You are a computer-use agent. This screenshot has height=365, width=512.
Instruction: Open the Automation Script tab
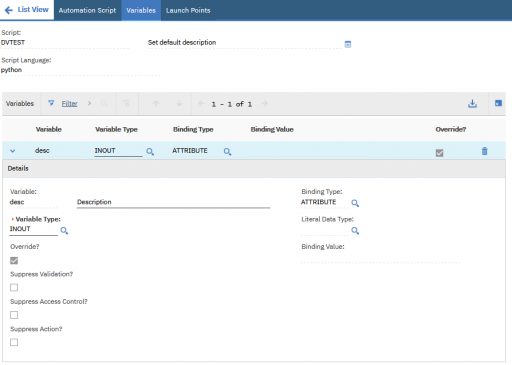point(87,10)
